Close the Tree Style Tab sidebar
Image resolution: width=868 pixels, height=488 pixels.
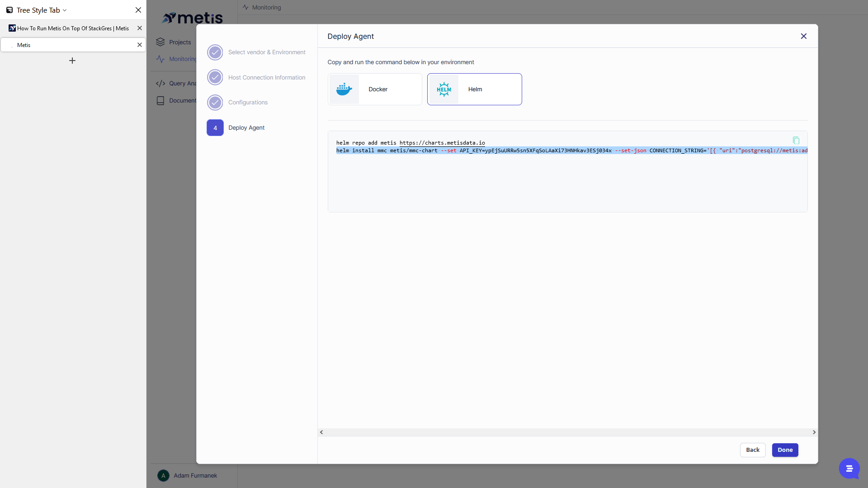138,10
